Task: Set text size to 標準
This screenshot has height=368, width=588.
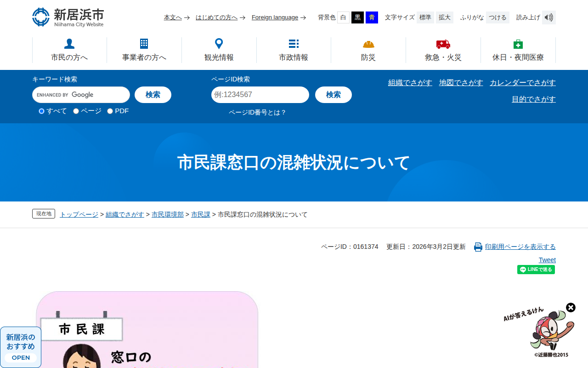Action: [x=425, y=17]
